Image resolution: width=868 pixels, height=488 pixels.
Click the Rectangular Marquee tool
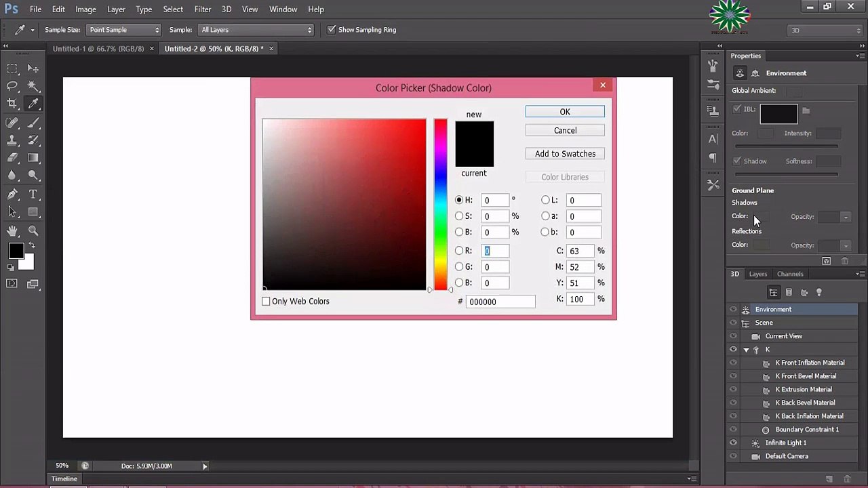tap(12, 68)
